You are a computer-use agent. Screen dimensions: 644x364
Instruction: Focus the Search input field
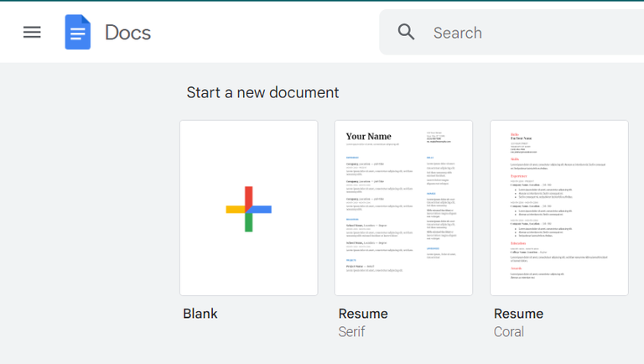(x=512, y=33)
